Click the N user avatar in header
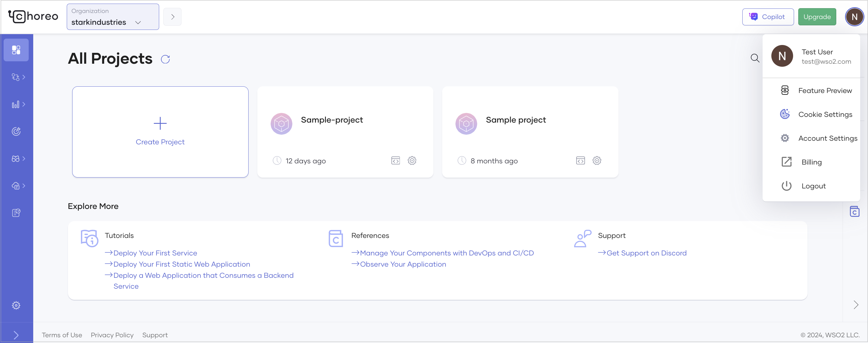The image size is (868, 343). [x=854, y=17]
